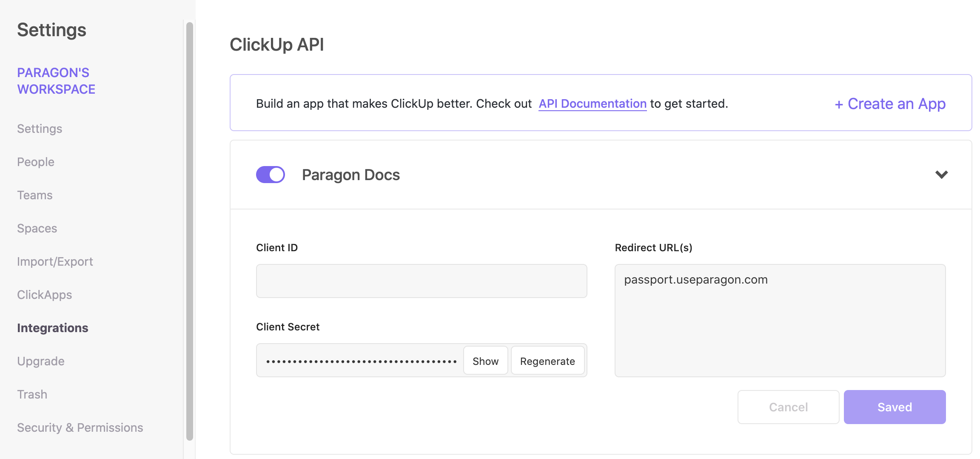Open the People settings page
This screenshot has width=980, height=459.
coord(36,162)
